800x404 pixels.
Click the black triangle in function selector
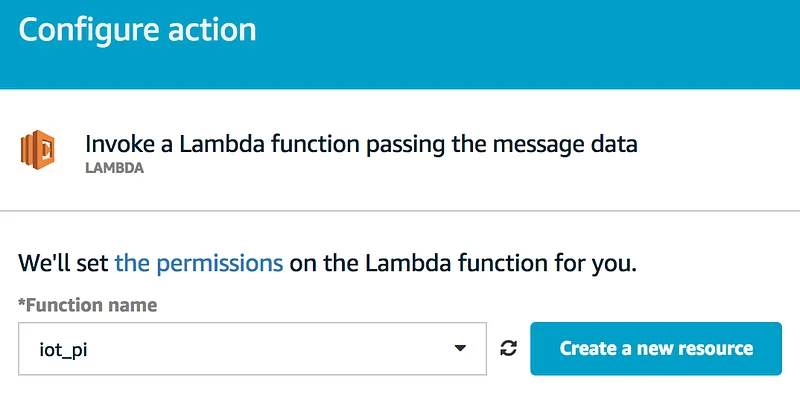(x=460, y=348)
